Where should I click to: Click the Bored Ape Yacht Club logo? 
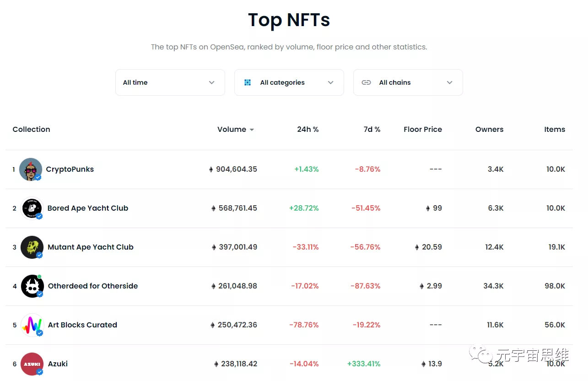[x=32, y=208]
